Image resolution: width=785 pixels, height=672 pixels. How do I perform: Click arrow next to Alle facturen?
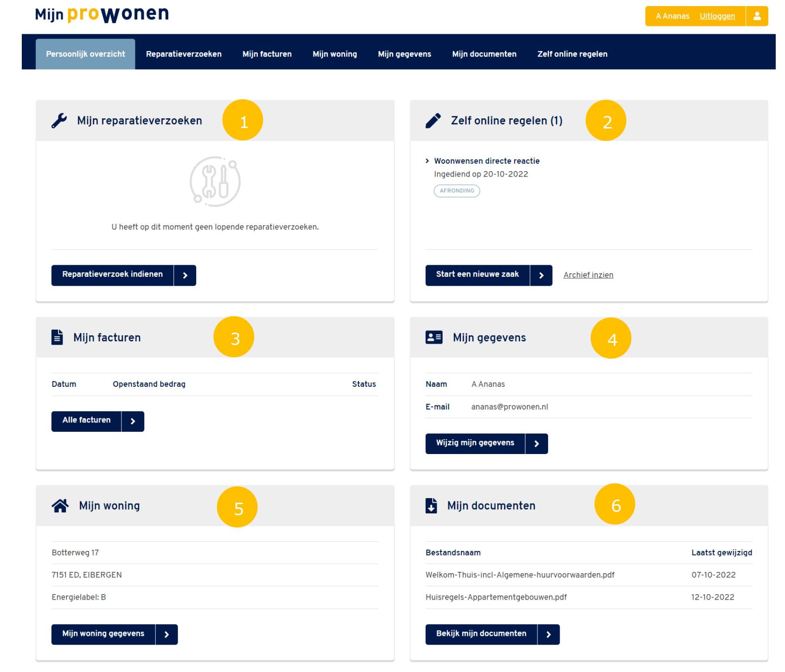click(133, 421)
